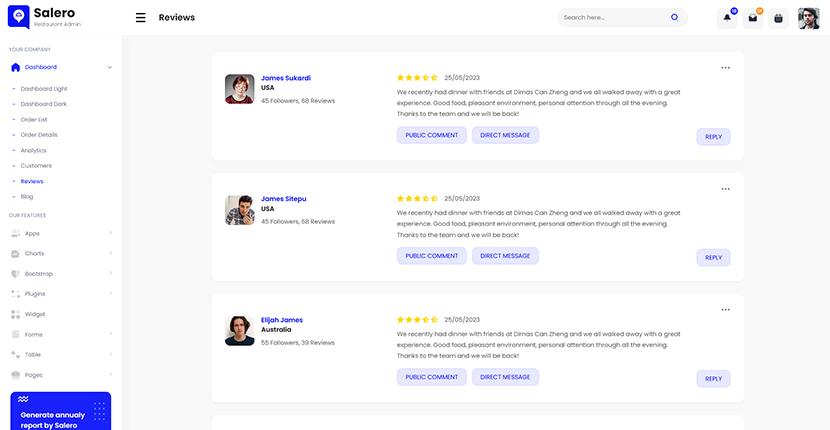Click Reply on James Sukardi's review
The width and height of the screenshot is (830, 430).
(x=713, y=137)
